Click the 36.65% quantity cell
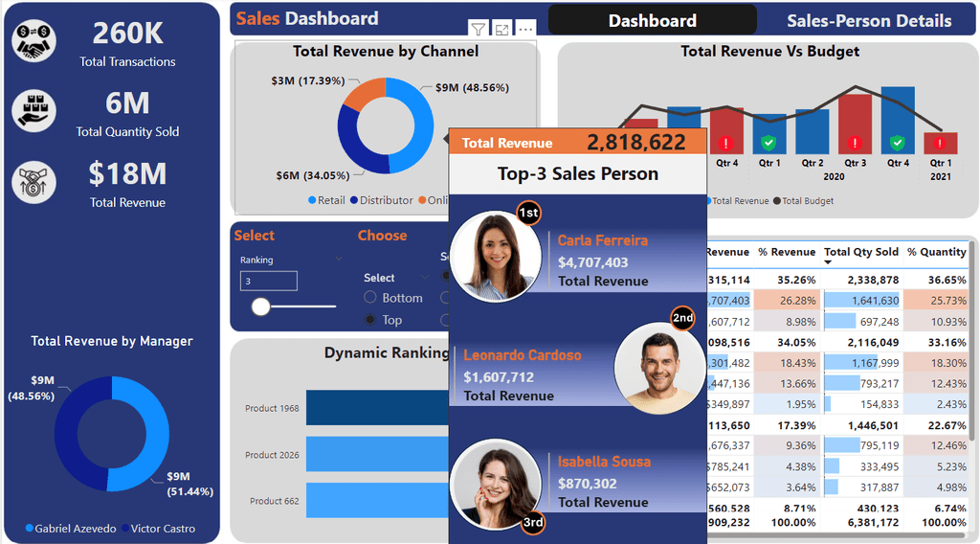Image resolution: width=980 pixels, height=544 pixels. [x=947, y=280]
